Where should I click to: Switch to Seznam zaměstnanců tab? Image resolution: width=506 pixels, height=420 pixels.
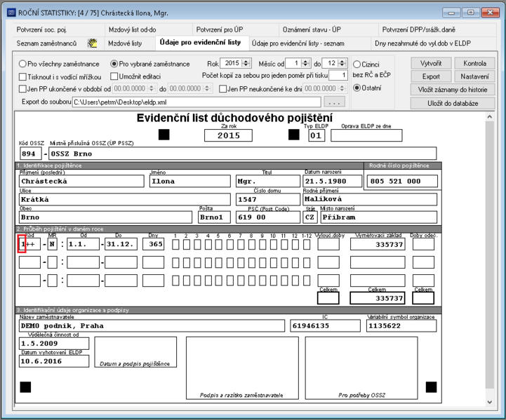point(47,43)
